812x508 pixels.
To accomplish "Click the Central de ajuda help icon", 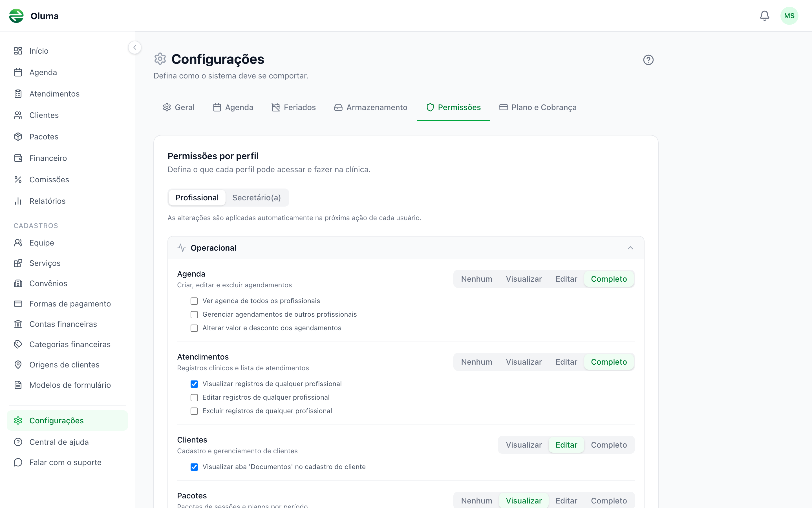I will 18,442.
